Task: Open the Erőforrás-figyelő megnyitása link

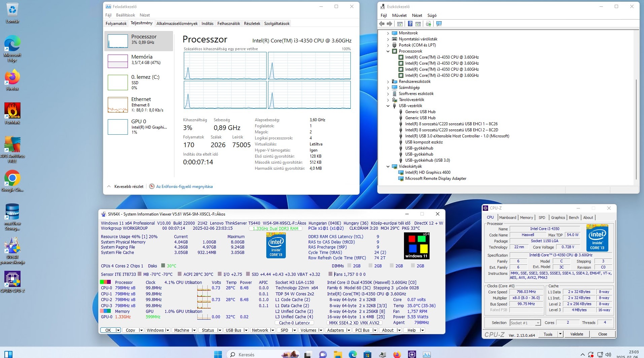Action: click(184, 187)
